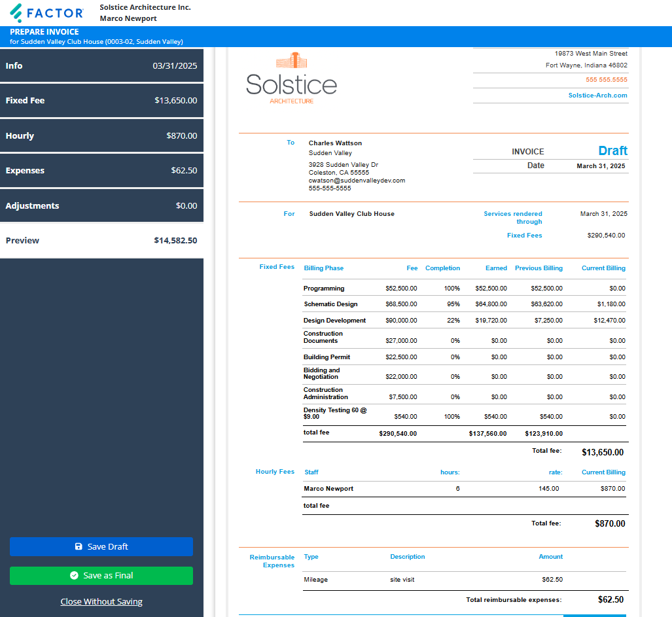Click the Save as Final button
The image size is (672, 617).
pos(101,576)
